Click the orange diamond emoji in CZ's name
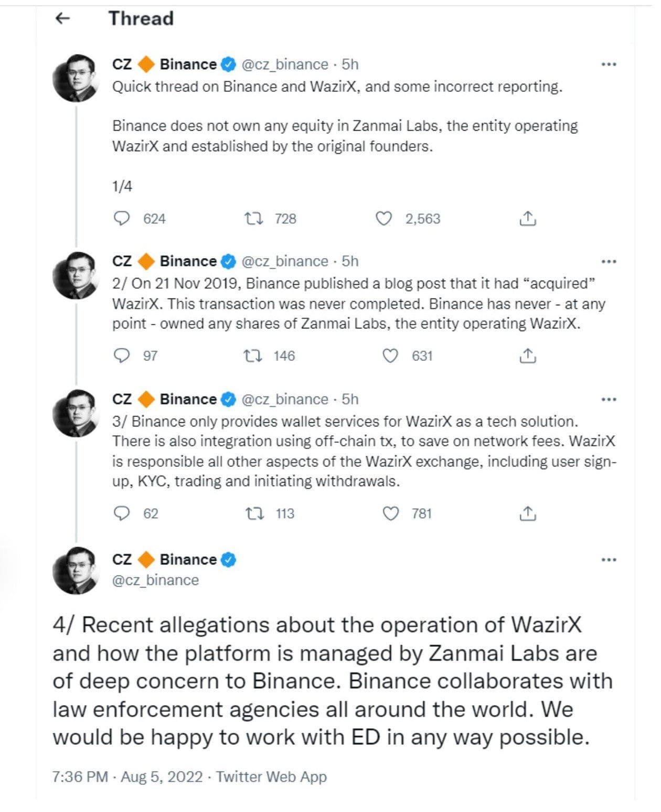This screenshot has height=812, width=661. click(146, 64)
